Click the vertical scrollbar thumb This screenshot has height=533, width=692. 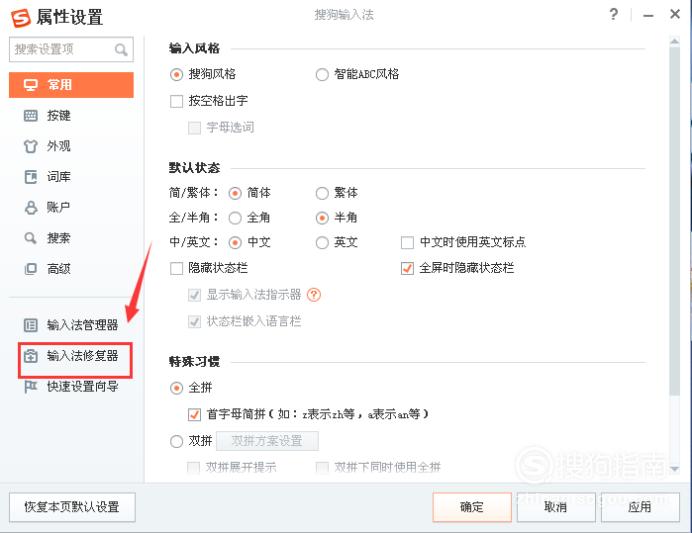674,221
